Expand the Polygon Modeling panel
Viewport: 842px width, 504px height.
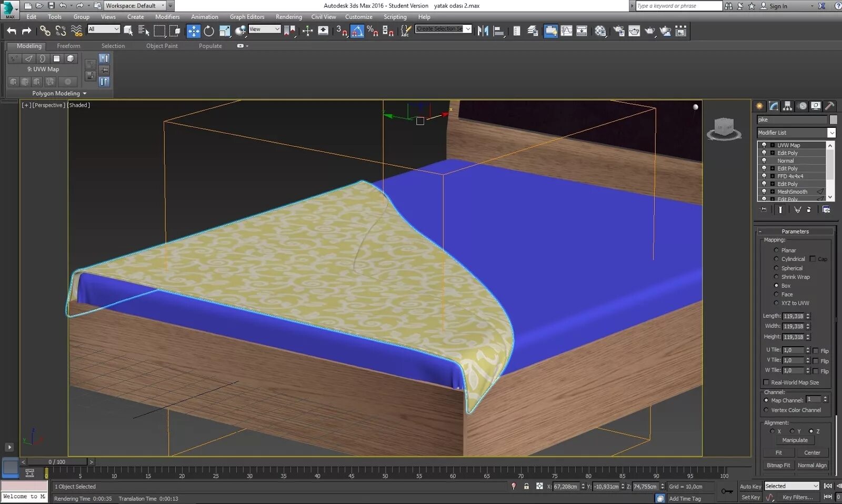[59, 93]
